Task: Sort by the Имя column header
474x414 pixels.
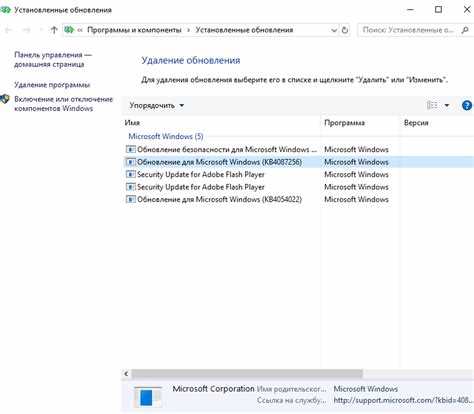Action: [132, 123]
